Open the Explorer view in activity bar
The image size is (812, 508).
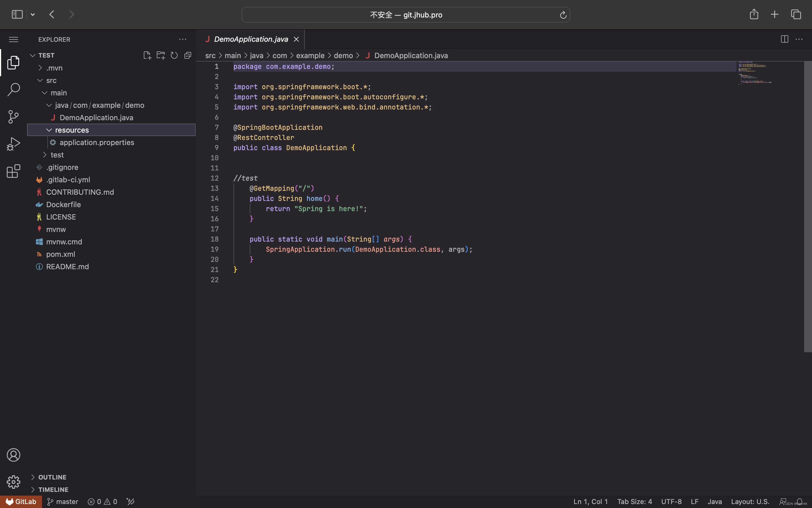(14, 62)
